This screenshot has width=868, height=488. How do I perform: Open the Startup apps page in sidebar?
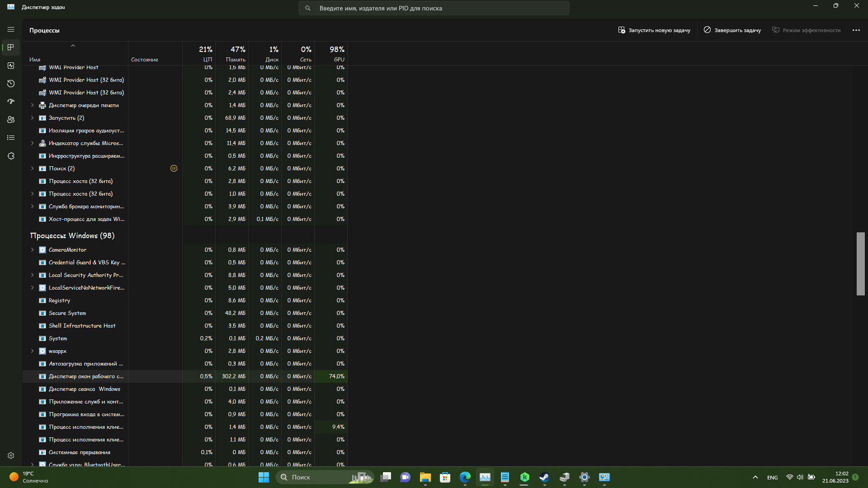point(11,102)
